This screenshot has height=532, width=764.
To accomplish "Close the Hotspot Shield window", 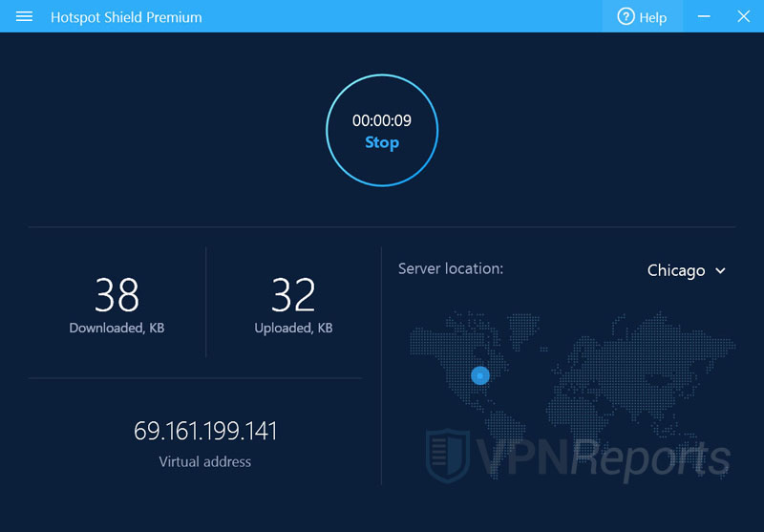I will point(743,17).
